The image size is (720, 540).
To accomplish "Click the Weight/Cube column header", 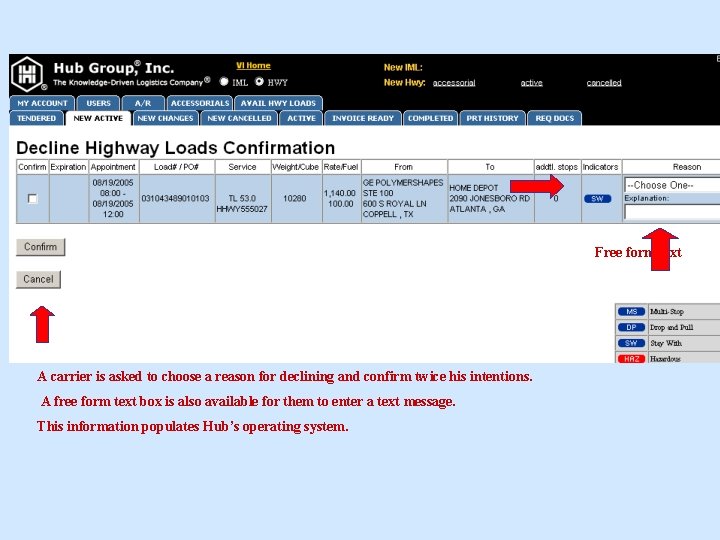I will [296, 167].
